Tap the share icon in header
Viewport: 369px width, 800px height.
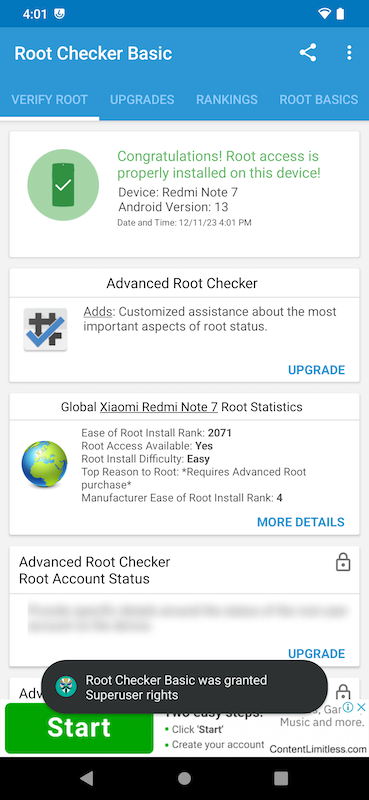coord(308,53)
